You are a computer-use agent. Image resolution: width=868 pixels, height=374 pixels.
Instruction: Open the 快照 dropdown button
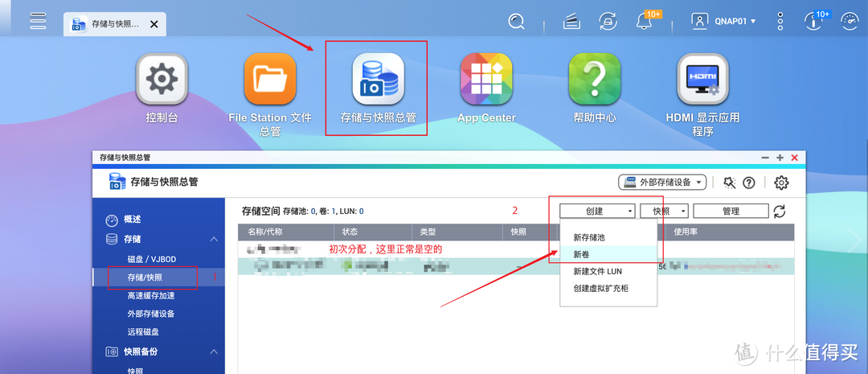coord(665,211)
